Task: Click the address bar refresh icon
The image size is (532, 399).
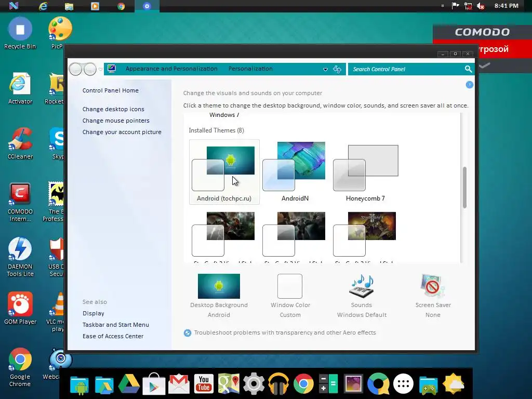Action: [x=337, y=69]
